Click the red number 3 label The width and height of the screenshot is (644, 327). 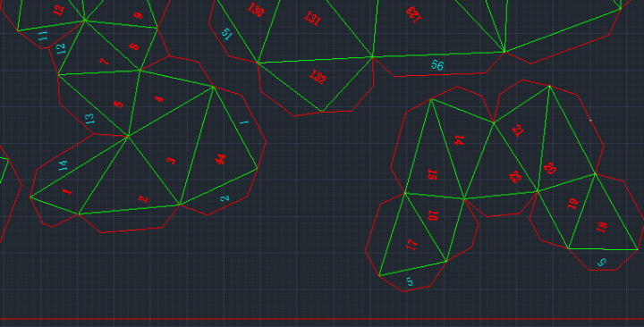171,160
